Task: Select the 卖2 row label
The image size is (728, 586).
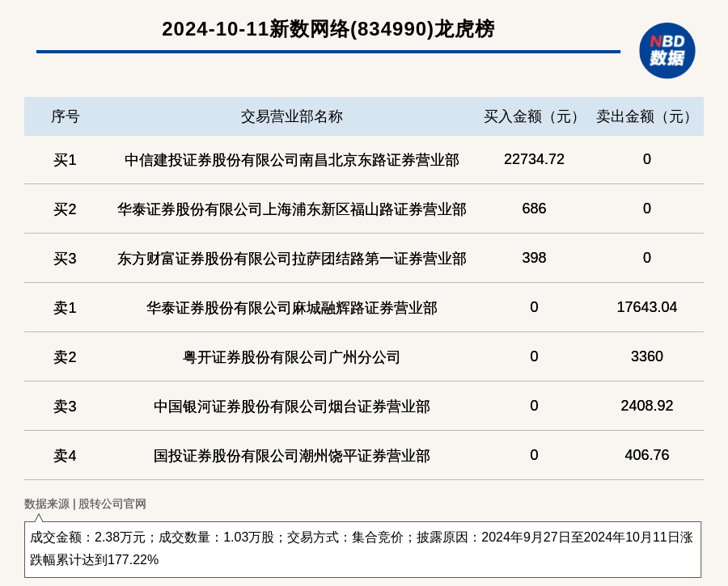Action: pyautogui.click(x=65, y=356)
